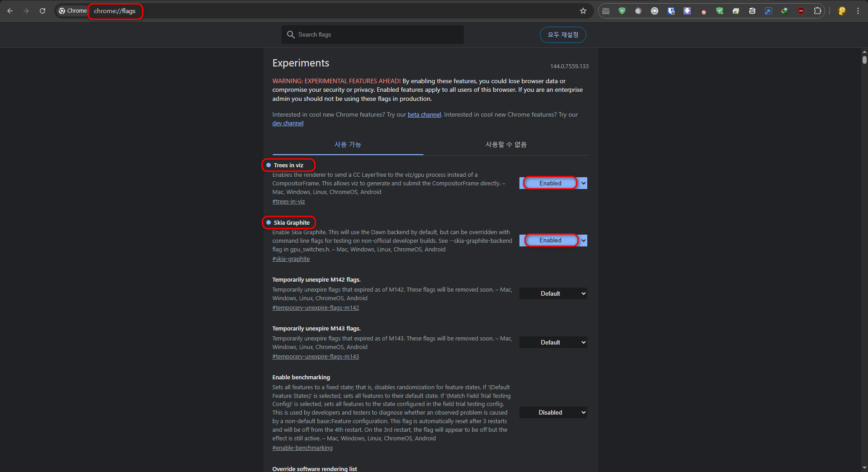The image size is (868, 472).
Task: Click the mail envelope extension icon
Action: (606, 11)
